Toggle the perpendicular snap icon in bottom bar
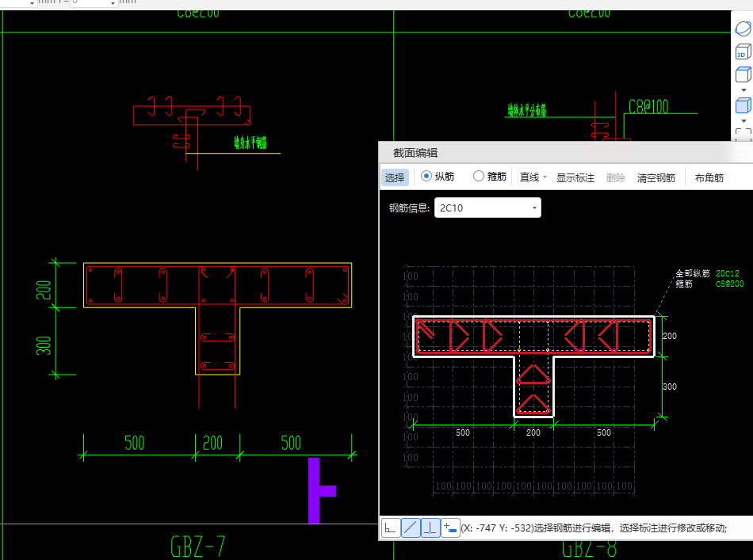The width and height of the screenshot is (753, 560). 430,528
